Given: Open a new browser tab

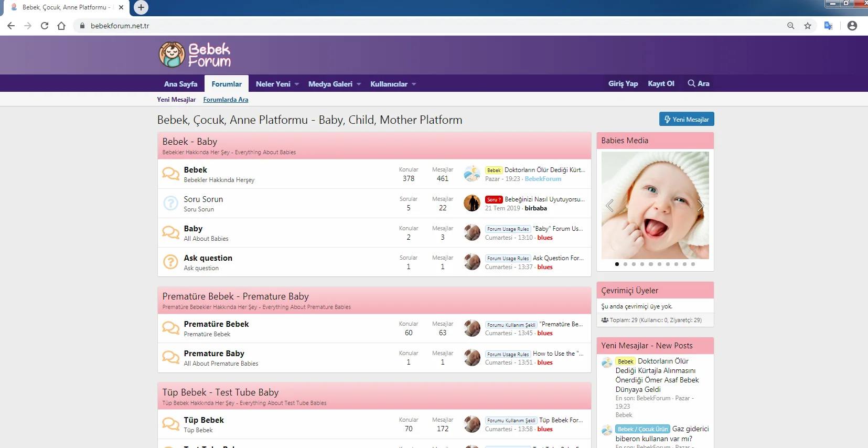Looking at the screenshot, I should tap(141, 7).
